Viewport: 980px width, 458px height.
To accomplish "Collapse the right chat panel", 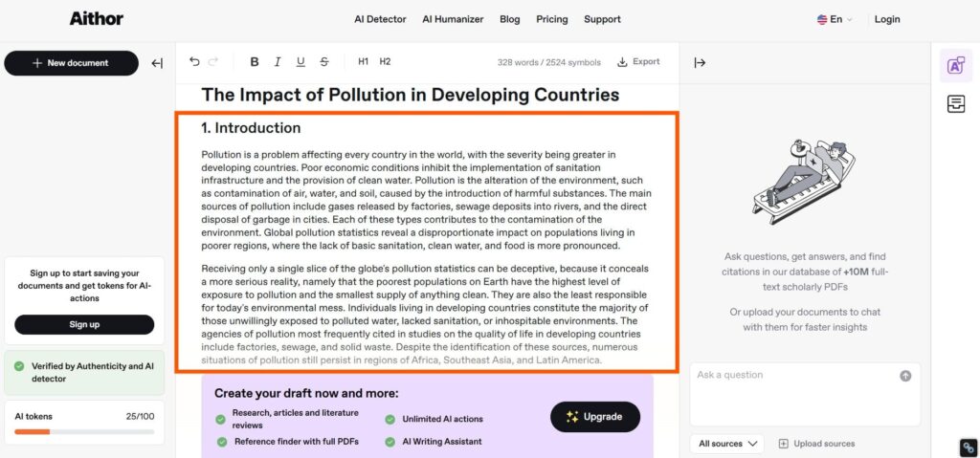I will click(700, 62).
